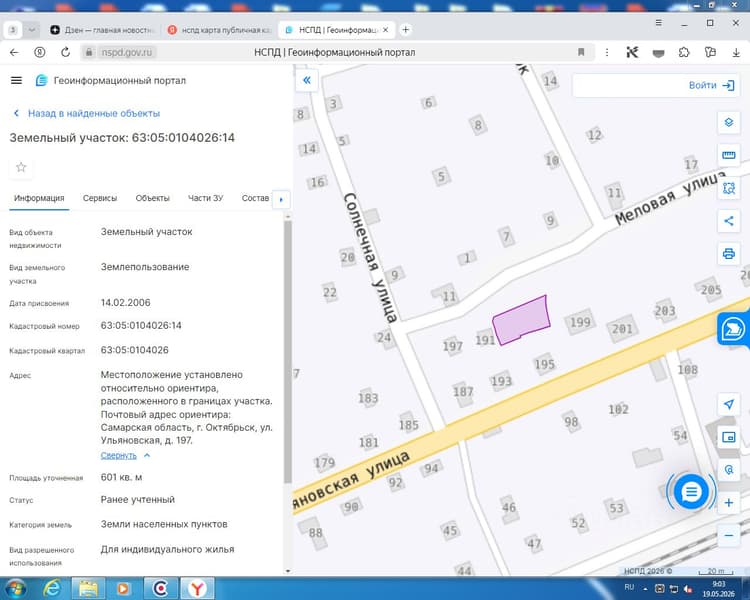Open Internet Explorer from taskbar

pyautogui.click(x=52, y=588)
